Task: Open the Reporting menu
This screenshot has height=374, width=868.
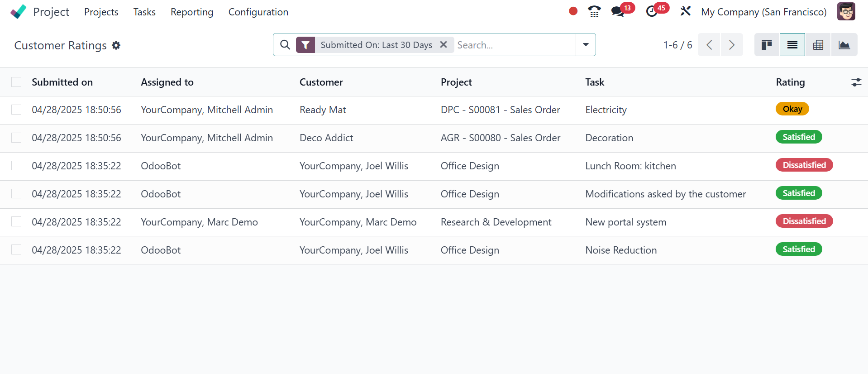Action: tap(192, 12)
